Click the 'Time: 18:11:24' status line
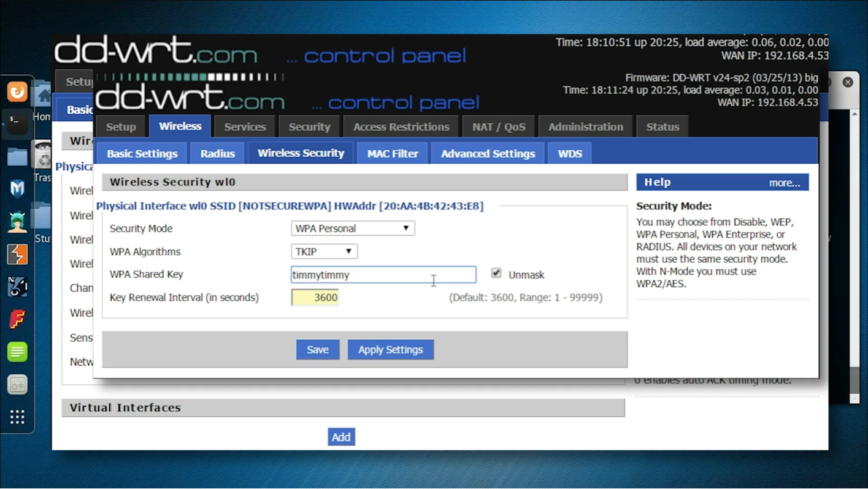Screen dimensions: 868x489 coord(691,90)
